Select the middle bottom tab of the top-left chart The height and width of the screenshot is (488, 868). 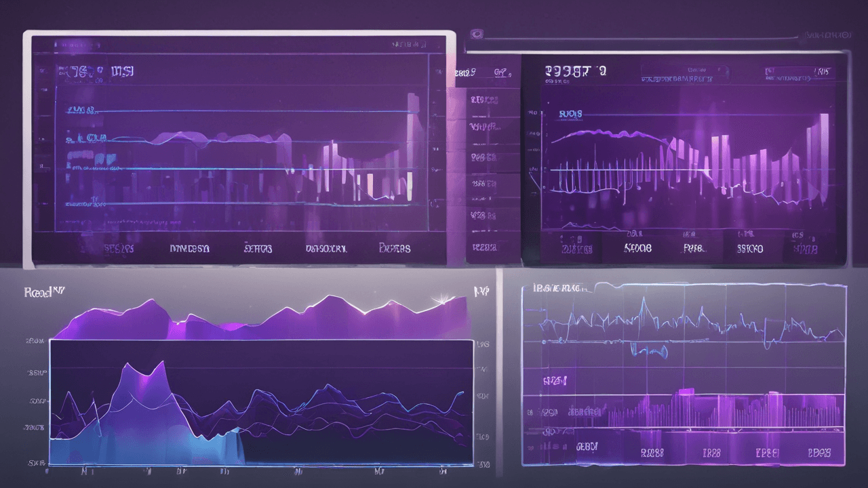tap(258, 249)
